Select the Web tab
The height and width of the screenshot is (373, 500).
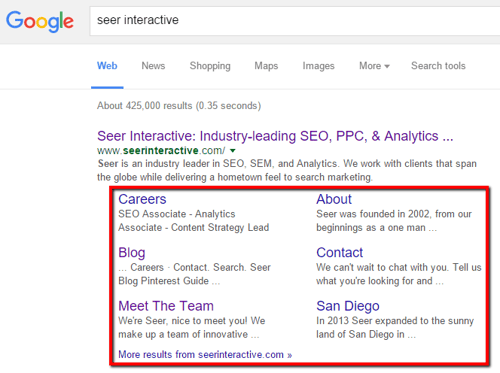point(107,66)
